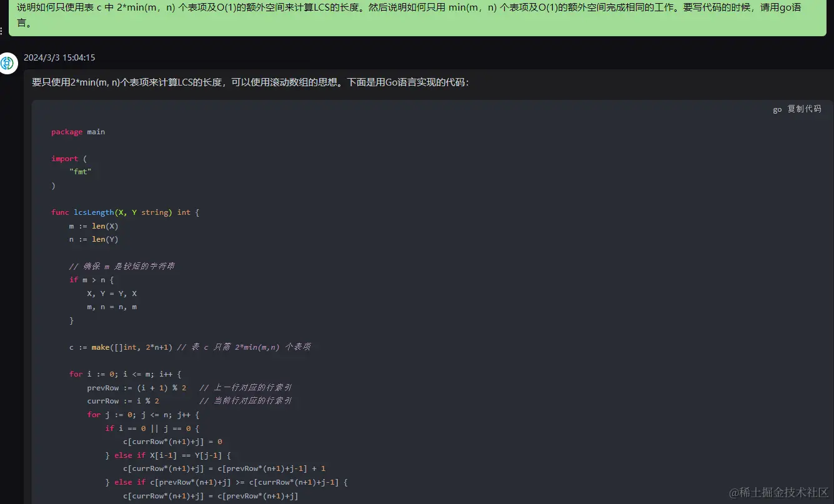The image size is (834, 504).
Task: Click the else if line containing >= comparison
Action: [226, 482]
